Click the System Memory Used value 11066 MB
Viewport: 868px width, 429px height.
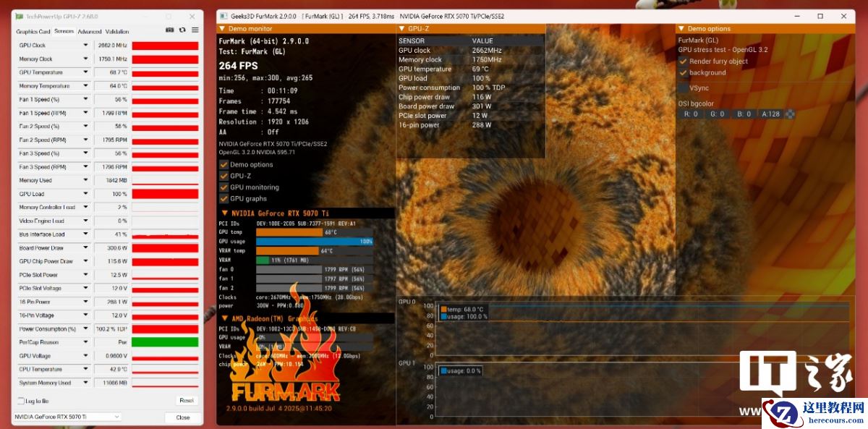pos(116,383)
